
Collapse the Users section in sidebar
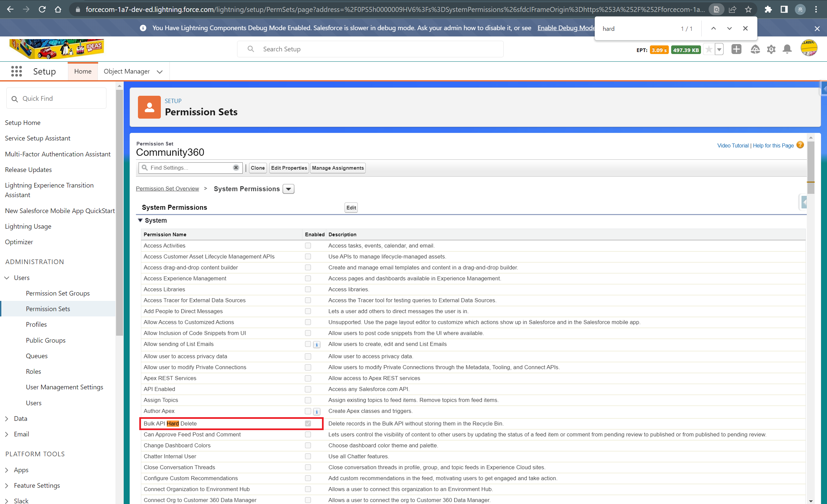(x=7, y=277)
